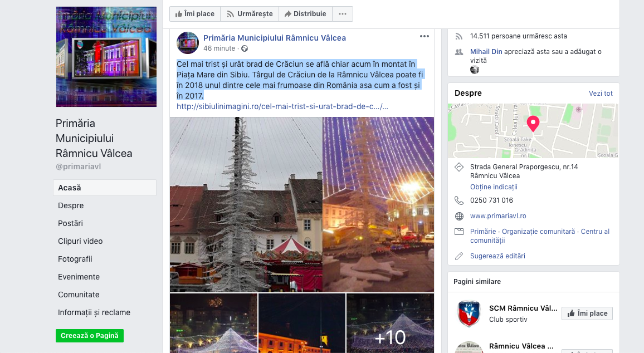The height and width of the screenshot is (353, 644).
Task: Select the Clipuri video sidebar tab
Action: (80, 241)
